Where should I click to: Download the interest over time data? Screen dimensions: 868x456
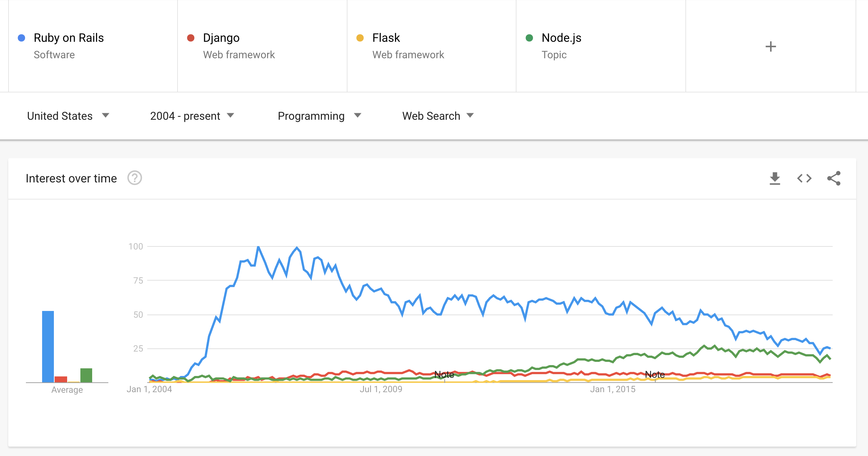775,179
